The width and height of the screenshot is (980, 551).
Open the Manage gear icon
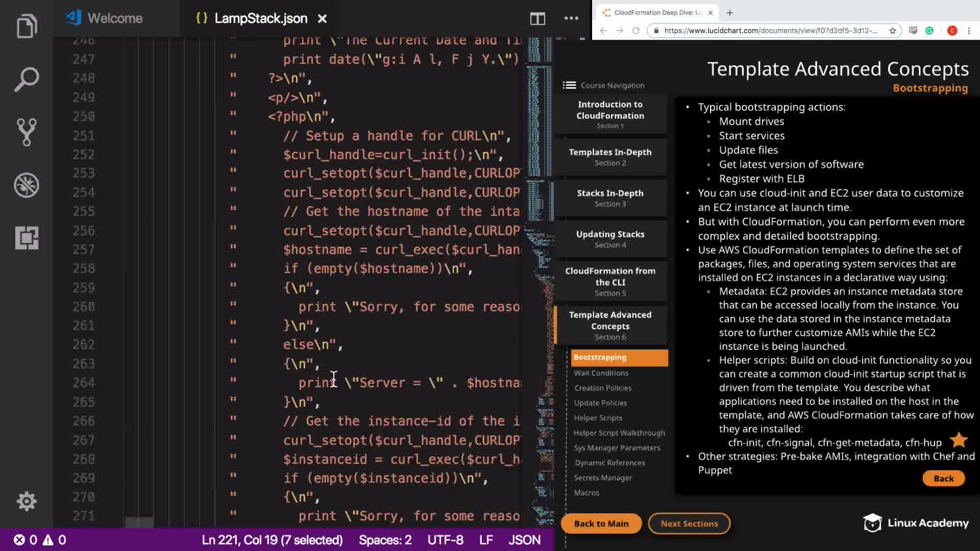coord(27,502)
